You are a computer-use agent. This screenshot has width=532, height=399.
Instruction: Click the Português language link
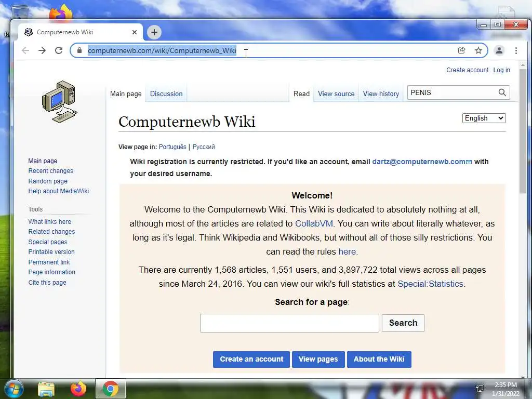point(172,147)
